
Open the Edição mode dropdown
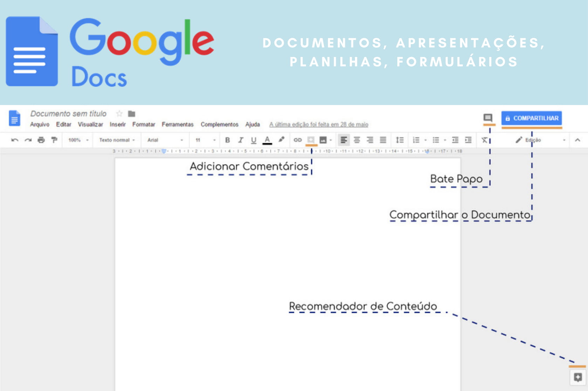[540, 140]
